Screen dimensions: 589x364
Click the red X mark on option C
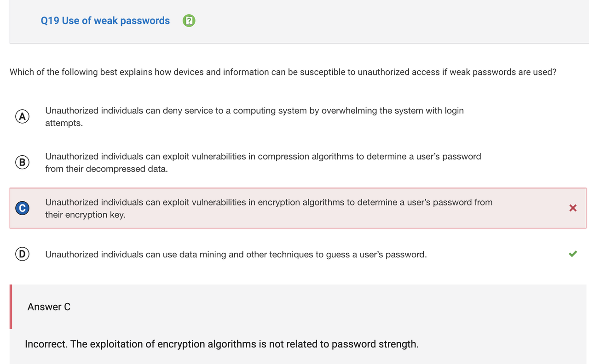coord(573,208)
